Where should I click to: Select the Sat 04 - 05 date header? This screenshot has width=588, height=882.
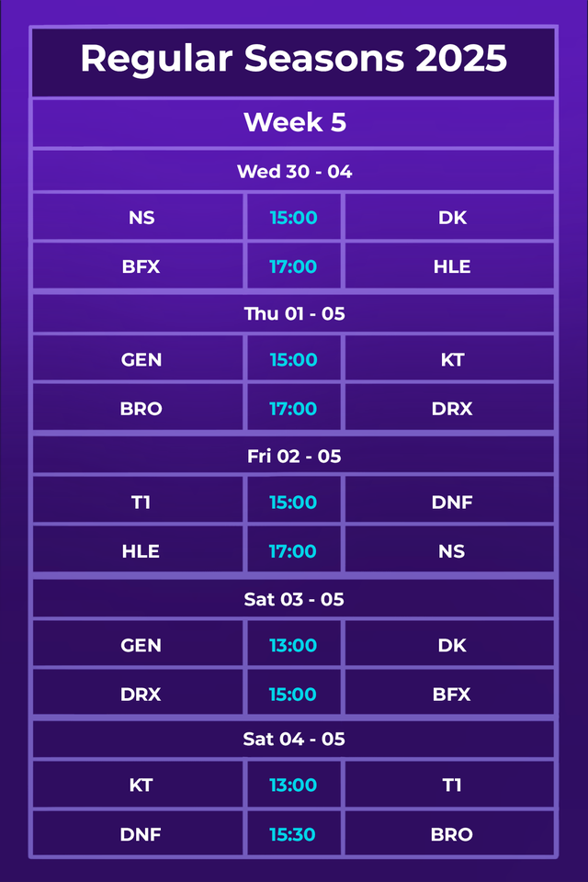click(x=294, y=739)
